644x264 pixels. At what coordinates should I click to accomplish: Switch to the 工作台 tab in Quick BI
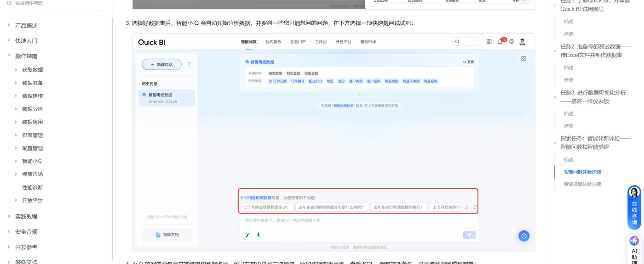point(321,42)
